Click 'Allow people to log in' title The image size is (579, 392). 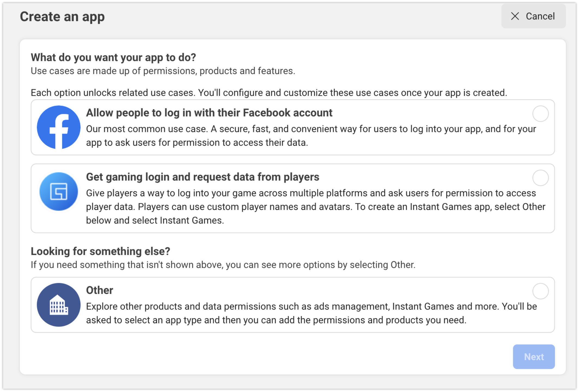[209, 113]
